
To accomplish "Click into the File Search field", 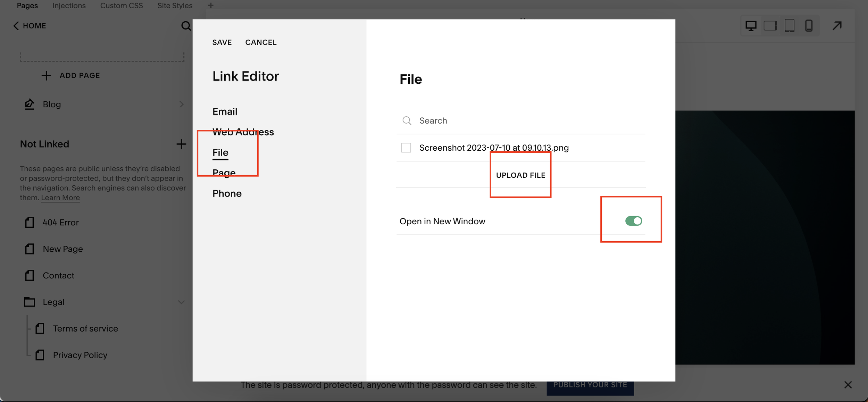I will (521, 120).
